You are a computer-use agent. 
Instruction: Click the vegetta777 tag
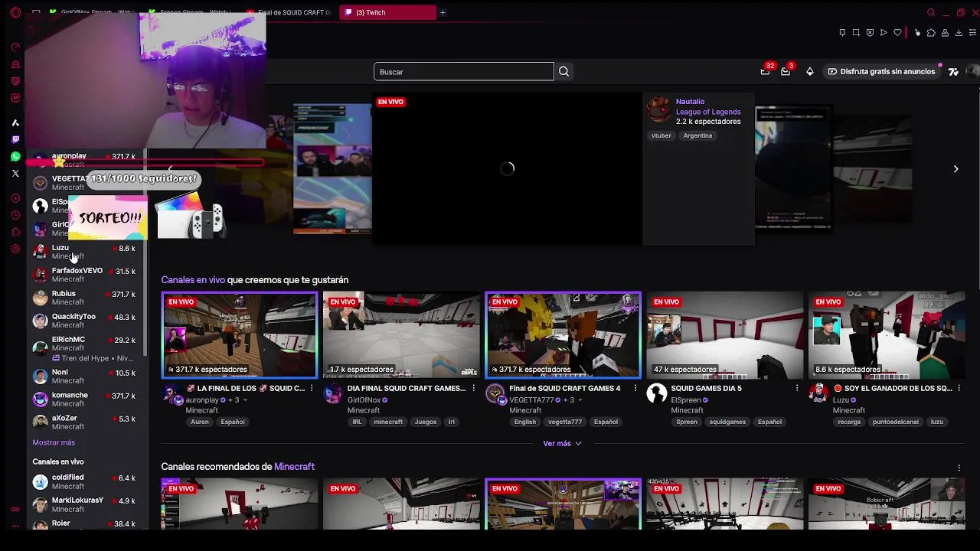pyautogui.click(x=565, y=422)
